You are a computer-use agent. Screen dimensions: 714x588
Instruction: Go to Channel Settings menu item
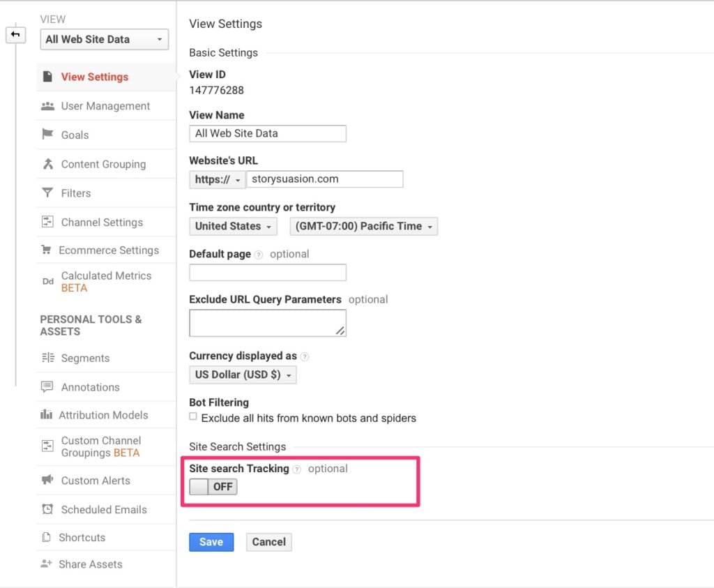[x=102, y=222]
